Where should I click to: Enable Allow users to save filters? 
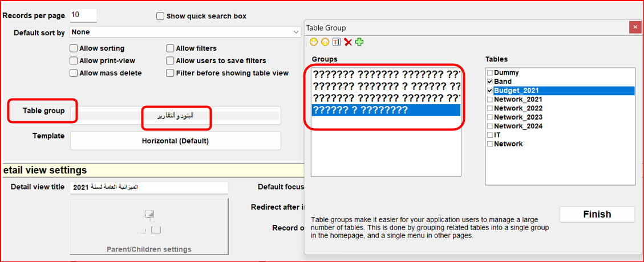170,61
